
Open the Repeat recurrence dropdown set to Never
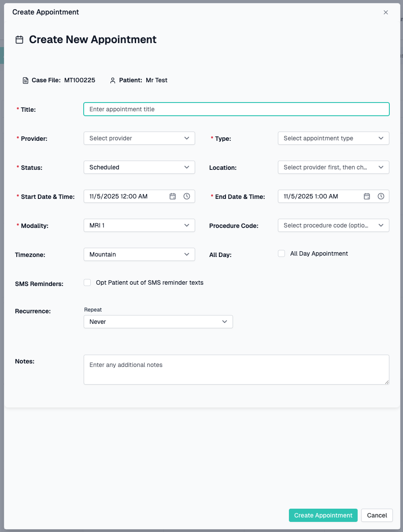[158, 322]
